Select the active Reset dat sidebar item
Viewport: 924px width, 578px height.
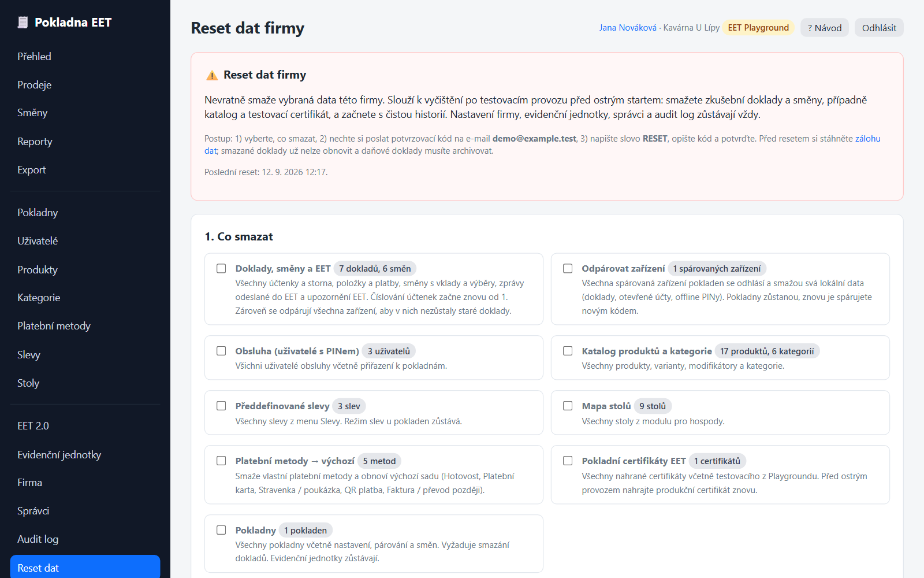coord(85,568)
